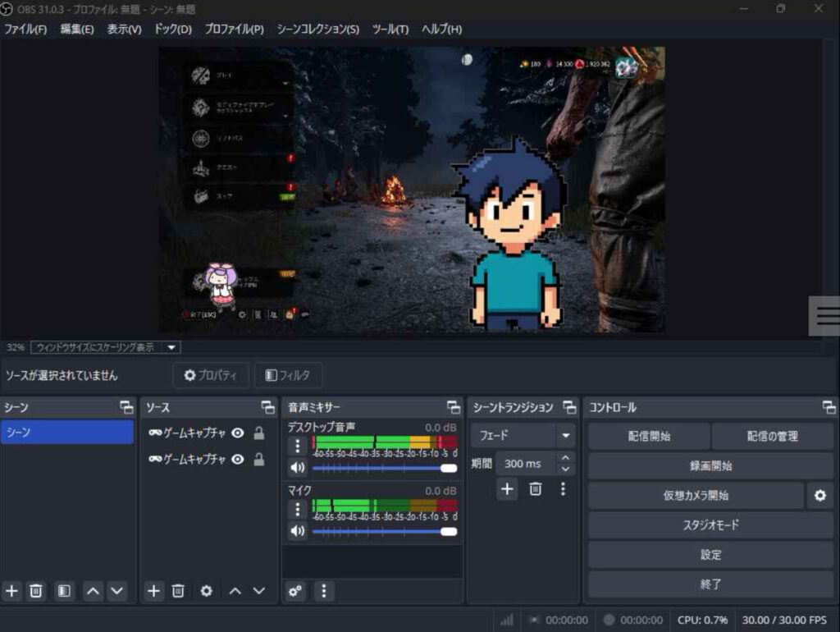This screenshot has height=632, width=840.
Task: Open マイク audio options three-dot menu
Action: tap(297, 509)
